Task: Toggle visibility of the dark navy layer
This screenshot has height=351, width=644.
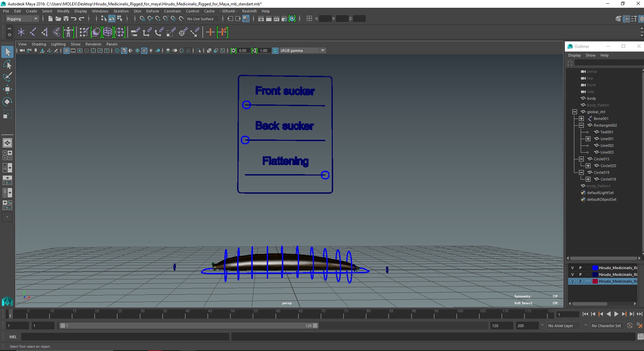Action: [x=572, y=275]
